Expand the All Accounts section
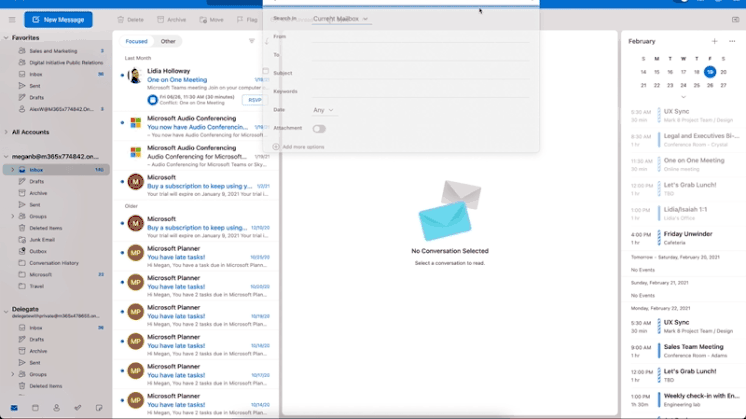 (6, 132)
